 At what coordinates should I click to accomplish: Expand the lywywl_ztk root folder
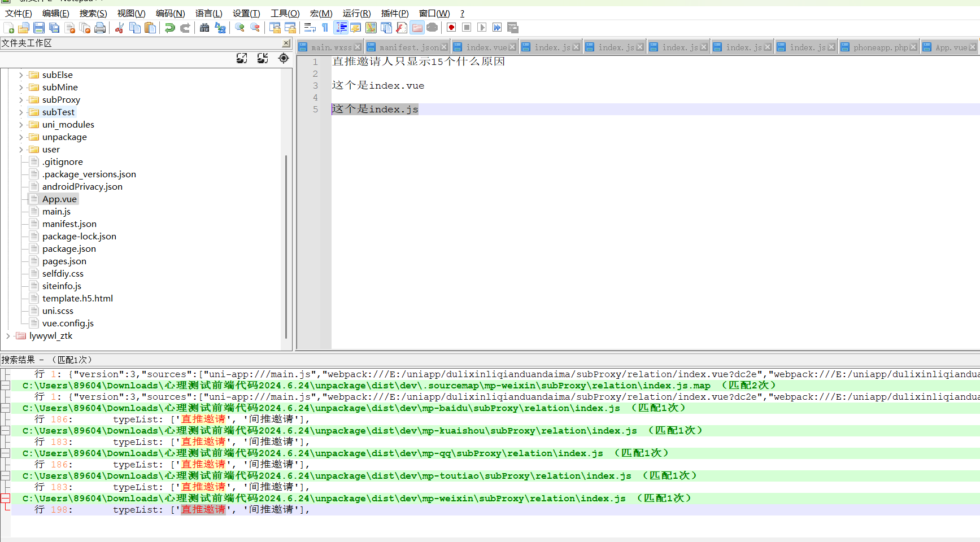[8, 336]
